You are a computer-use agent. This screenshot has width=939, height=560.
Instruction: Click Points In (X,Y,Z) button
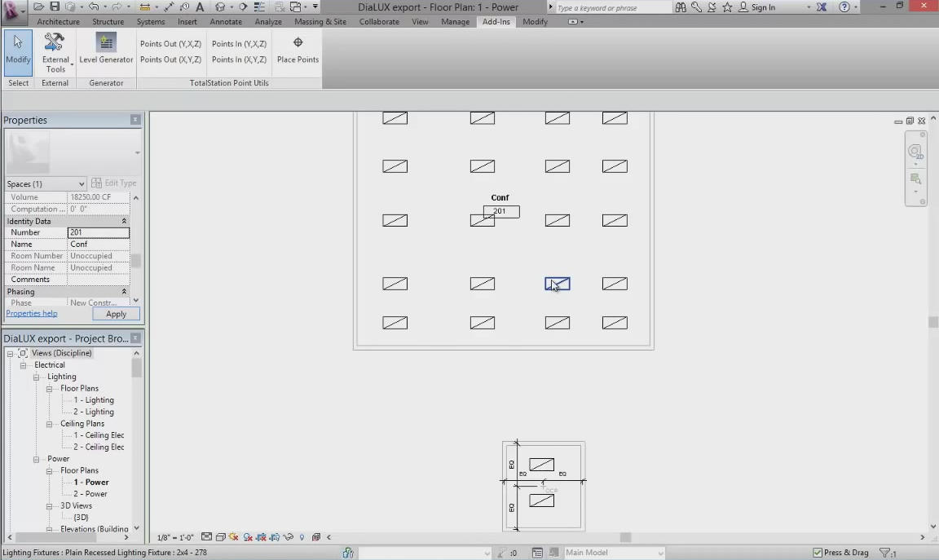[239, 60]
